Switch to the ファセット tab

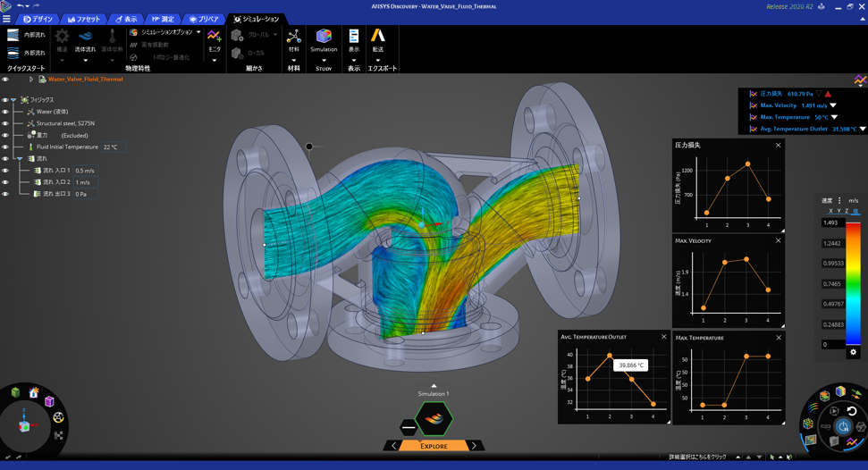[84, 19]
